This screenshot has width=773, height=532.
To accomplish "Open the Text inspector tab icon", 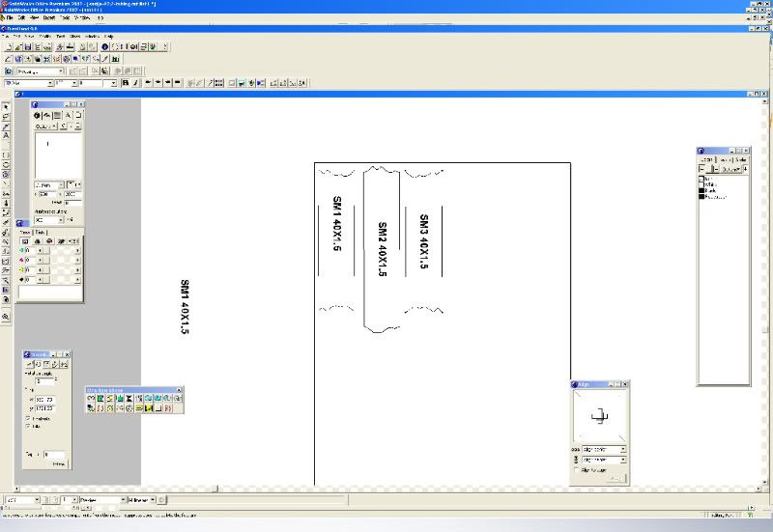I will (68, 115).
